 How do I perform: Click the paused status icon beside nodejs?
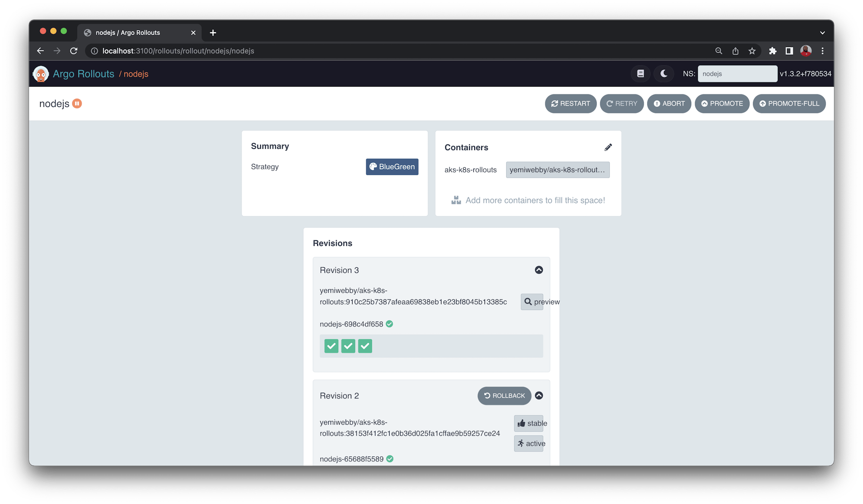click(x=77, y=103)
